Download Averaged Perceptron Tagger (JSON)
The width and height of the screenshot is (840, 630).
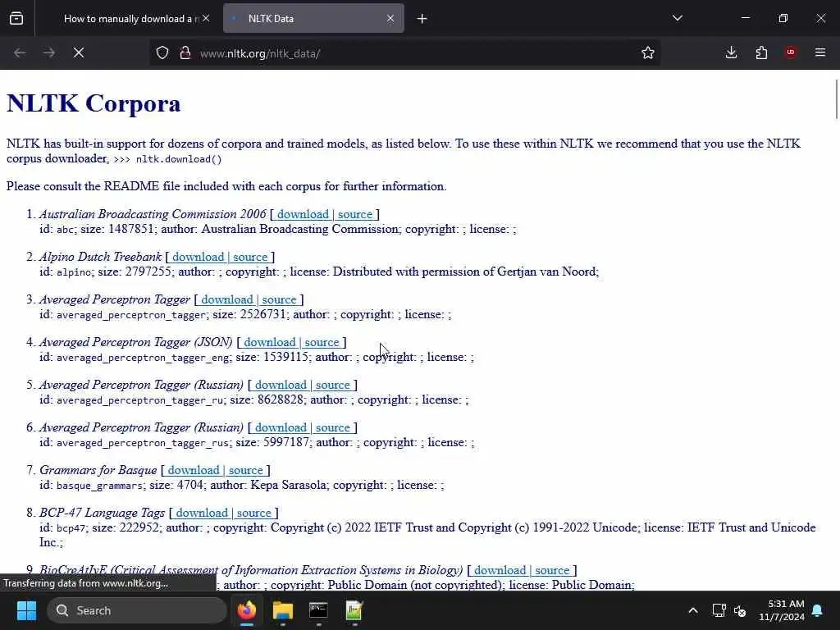point(269,342)
